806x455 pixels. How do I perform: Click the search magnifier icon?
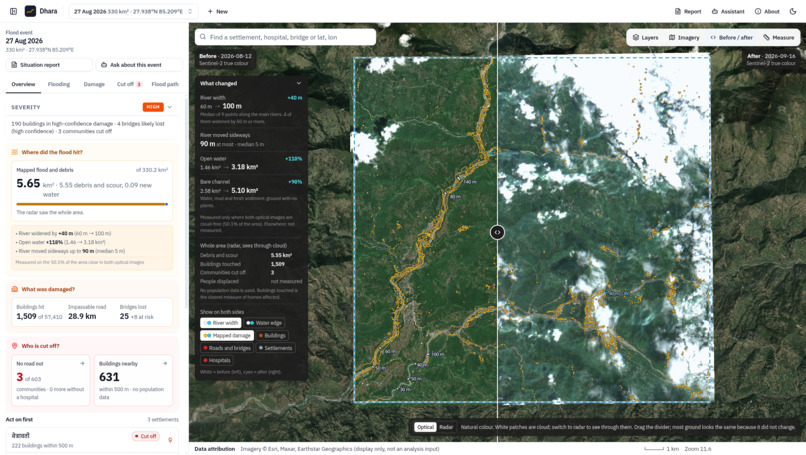[203, 37]
